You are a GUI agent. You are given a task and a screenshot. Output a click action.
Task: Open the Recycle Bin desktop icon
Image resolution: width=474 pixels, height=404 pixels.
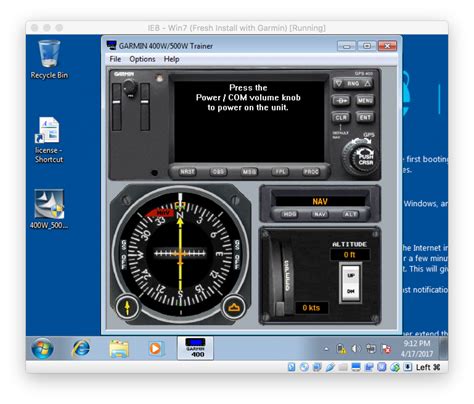pyautogui.click(x=49, y=59)
